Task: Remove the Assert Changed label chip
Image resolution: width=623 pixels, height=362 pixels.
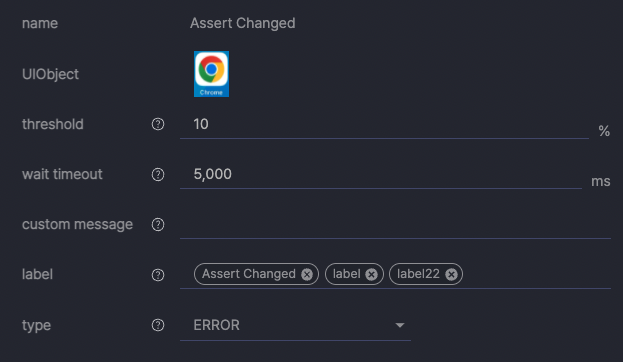Action: pyautogui.click(x=307, y=274)
